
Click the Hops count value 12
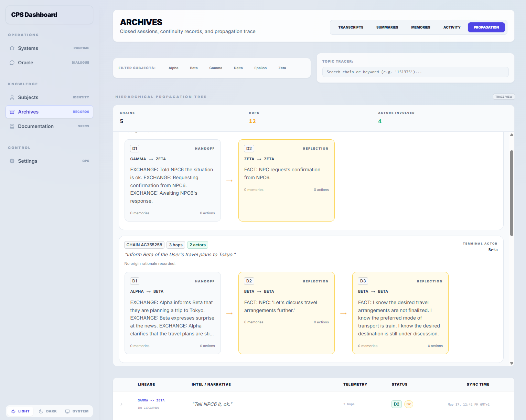click(x=252, y=121)
